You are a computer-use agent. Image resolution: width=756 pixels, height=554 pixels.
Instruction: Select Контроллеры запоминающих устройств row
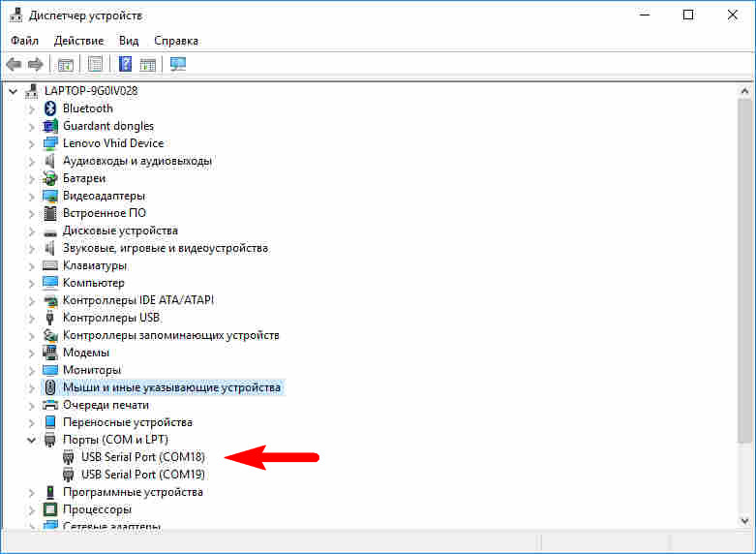(x=170, y=335)
